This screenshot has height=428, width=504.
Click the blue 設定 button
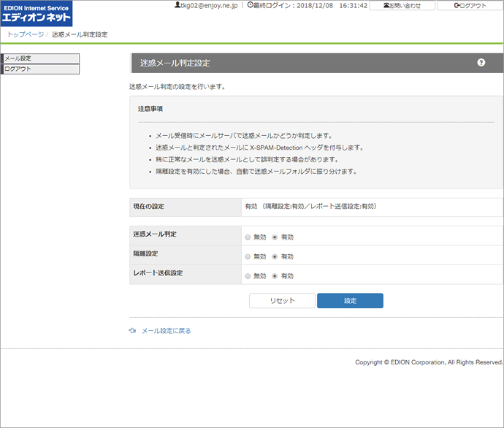point(350,300)
